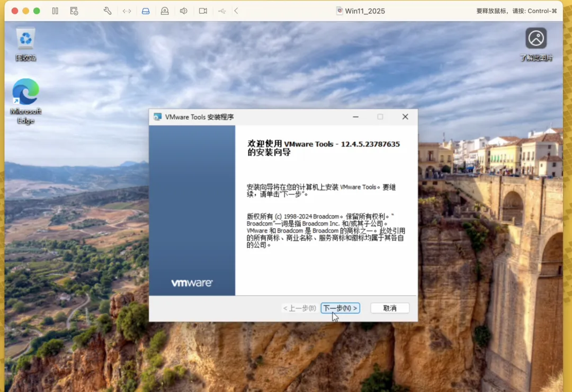
Task: Toggle the sound speaker icon
Action: point(184,11)
